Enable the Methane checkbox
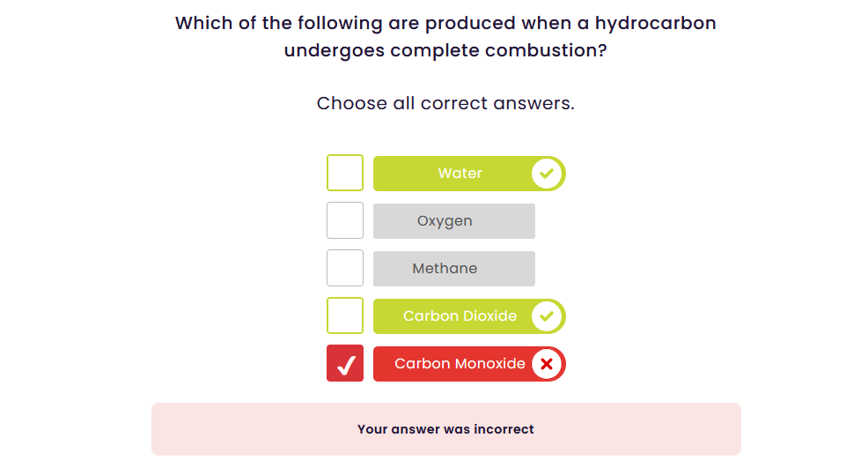Image resolution: width=868 pixels, height=460 pixels. coord(345,268)
